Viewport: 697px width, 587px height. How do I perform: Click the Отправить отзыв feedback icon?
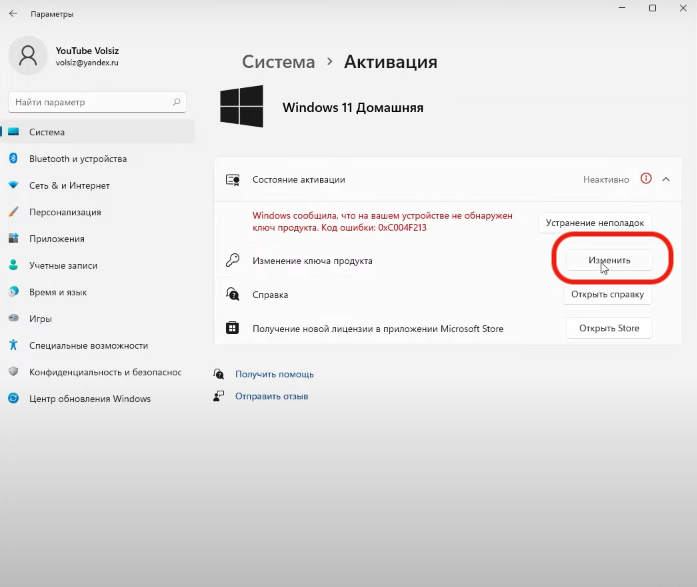click(x=218, y=395)
